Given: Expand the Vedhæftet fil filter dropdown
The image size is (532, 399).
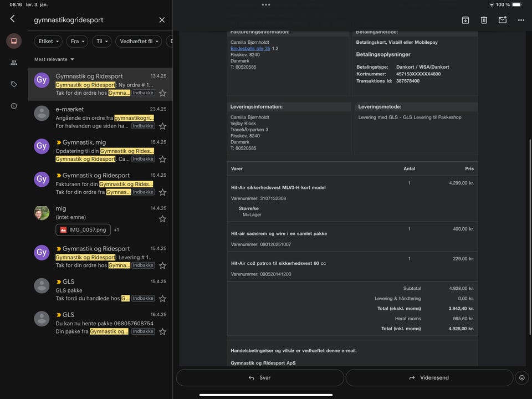Looking at the screenshot, I should click(x=138, y=41).
